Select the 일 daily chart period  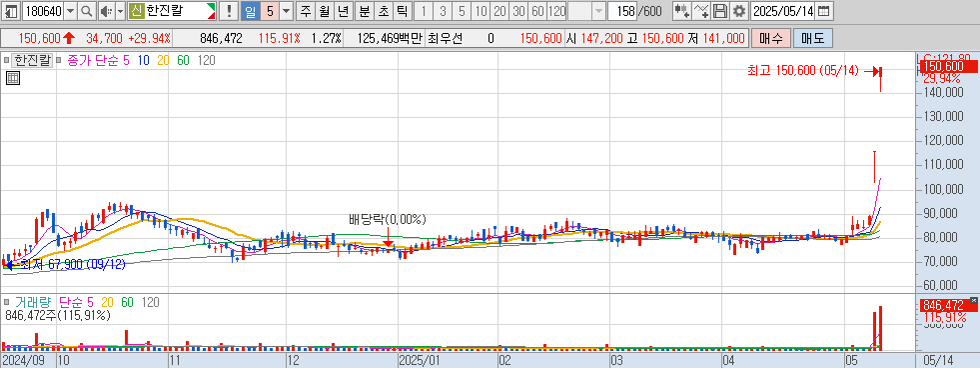[251, 11]
